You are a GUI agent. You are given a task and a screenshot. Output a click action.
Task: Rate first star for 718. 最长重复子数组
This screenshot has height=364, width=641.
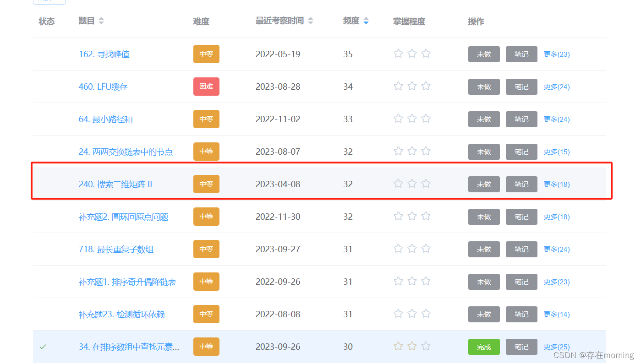coord(398,249)
